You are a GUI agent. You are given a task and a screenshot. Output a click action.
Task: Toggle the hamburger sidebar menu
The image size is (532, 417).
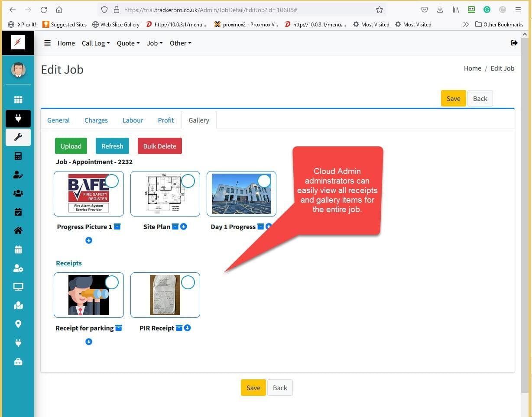48,43
